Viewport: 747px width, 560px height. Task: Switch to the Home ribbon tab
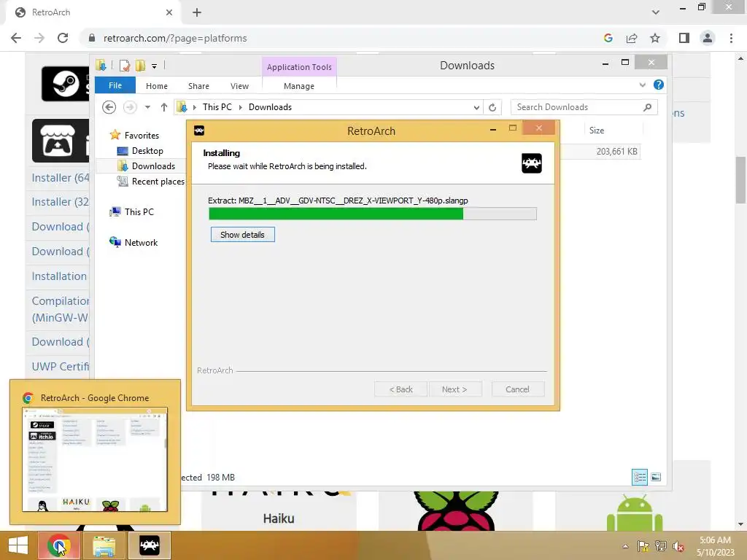point(157,86)
